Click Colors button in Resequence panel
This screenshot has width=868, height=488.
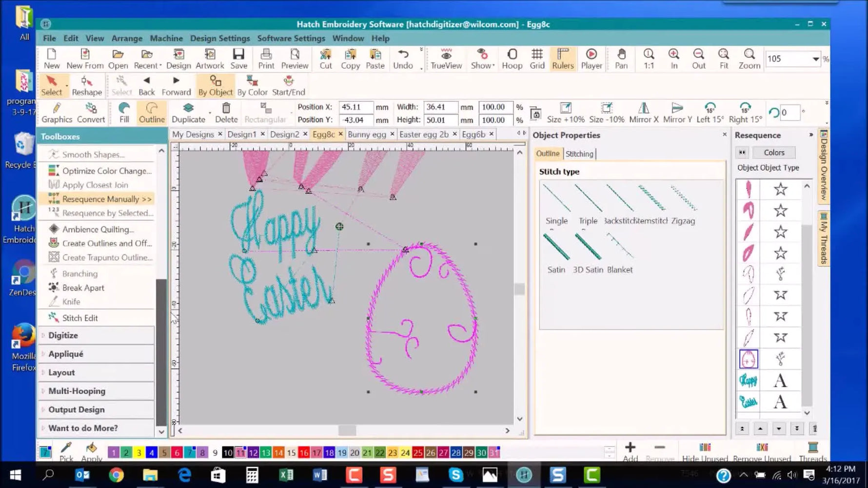774,153
